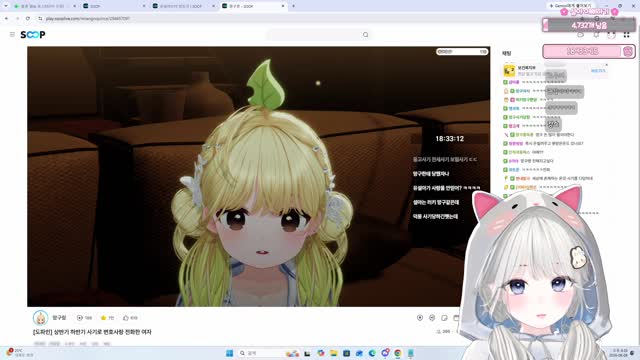Image resolution: width=640 pixels, height=360 pixels.
Task: Close the active fourth tab
Action: click(283, 6)
